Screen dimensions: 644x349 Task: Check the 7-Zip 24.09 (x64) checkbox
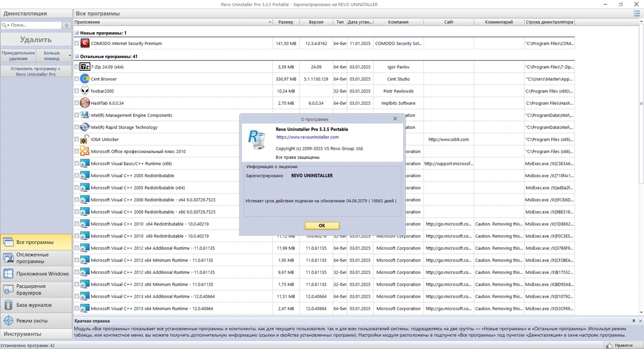coord(77,67)
